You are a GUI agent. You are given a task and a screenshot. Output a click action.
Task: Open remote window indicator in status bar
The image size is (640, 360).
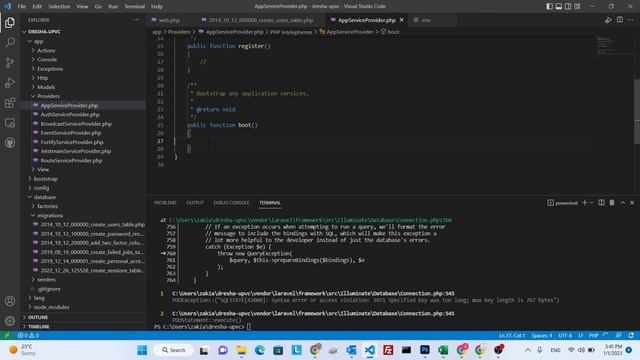[7, 335]
